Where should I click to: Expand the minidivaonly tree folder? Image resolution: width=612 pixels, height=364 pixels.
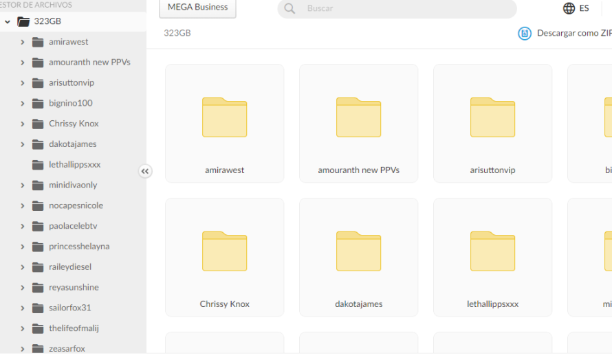pos(22,185)
